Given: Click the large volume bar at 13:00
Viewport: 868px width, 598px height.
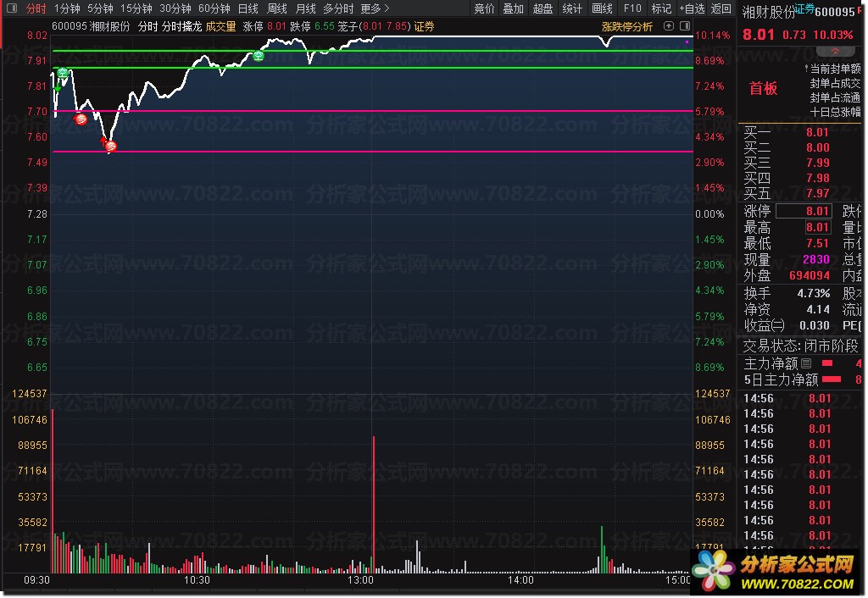Looking at the screenshot, I should tap(374, 505).
